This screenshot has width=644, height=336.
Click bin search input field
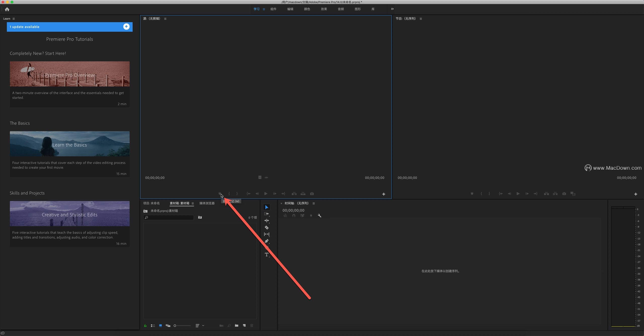(x=169, y=217)
